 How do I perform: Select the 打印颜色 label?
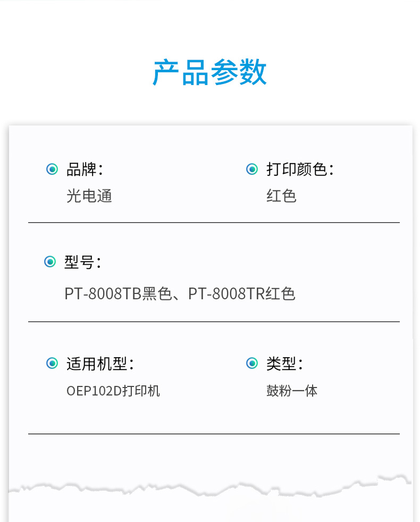click(299, 170)
